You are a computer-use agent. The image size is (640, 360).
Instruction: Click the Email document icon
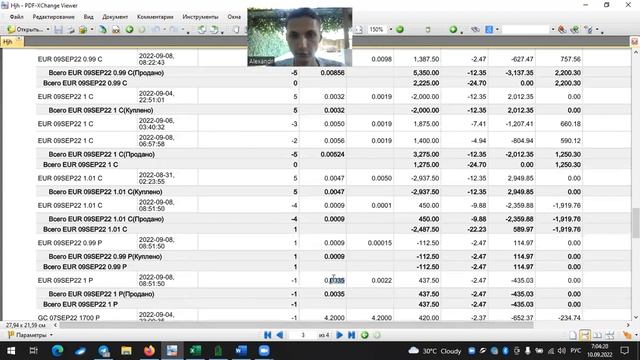83,29
